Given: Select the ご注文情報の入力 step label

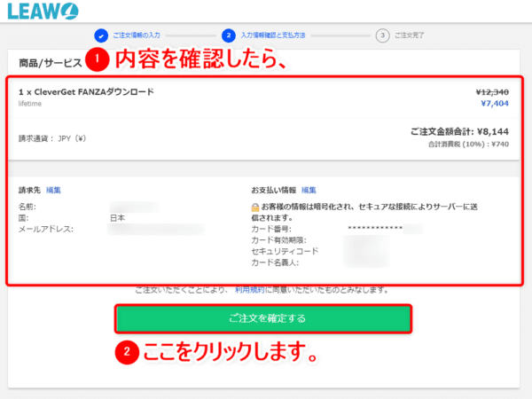Looking at the screenshot, I should pyautogui.click(x=137, y=35).
